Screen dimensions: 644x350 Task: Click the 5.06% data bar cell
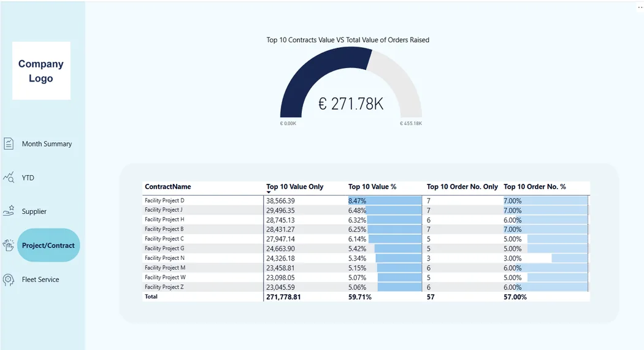coord(385,287)
